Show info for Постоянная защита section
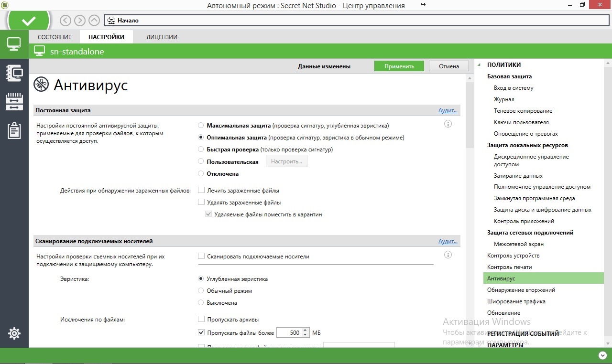Viewport: 612px width, 364px height. [x=448, y=124]
